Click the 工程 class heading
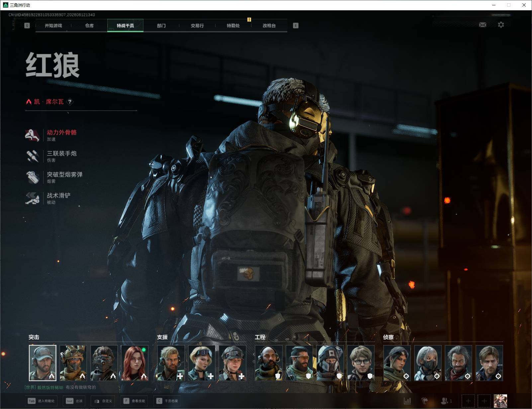 260,337
